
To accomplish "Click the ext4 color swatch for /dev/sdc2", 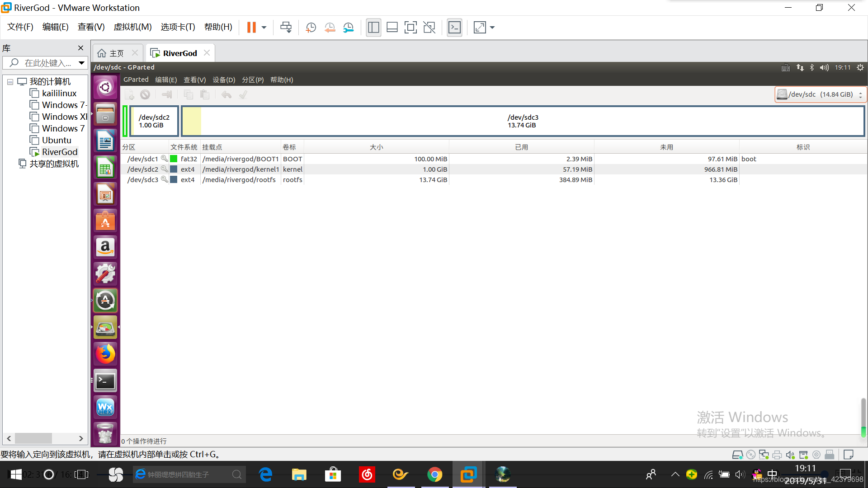I will 174,169.
